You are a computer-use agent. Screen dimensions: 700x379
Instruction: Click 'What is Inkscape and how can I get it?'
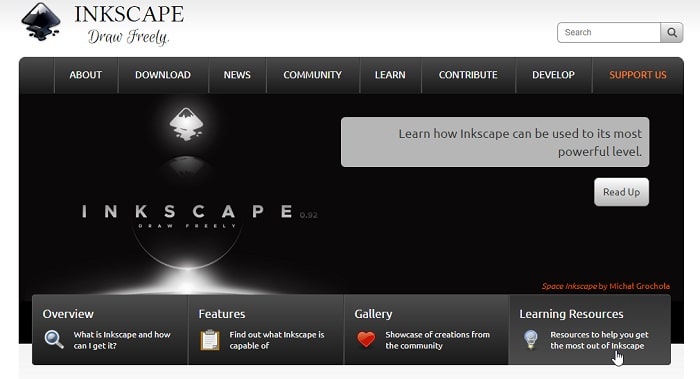click(x=122, y=340)
